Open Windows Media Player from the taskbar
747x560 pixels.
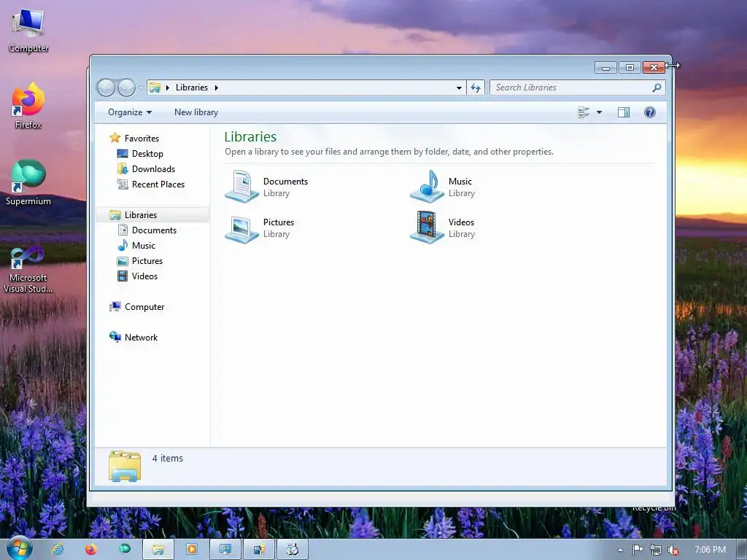(192, 550)
